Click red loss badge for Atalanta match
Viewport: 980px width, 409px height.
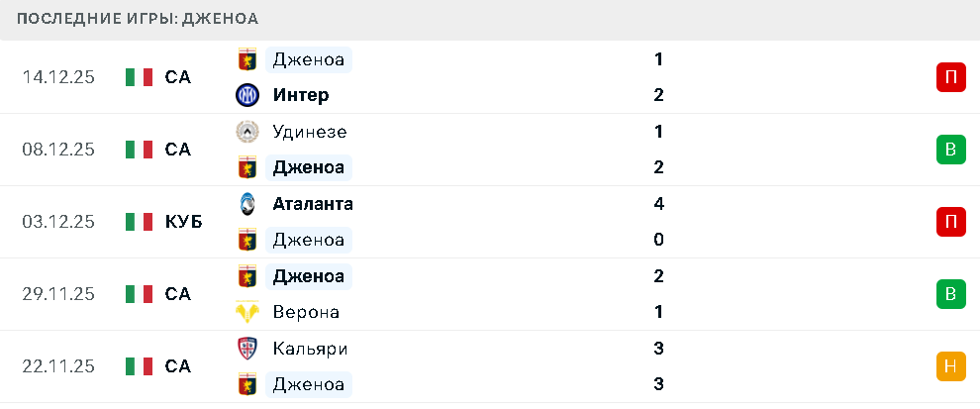(950, 222)
